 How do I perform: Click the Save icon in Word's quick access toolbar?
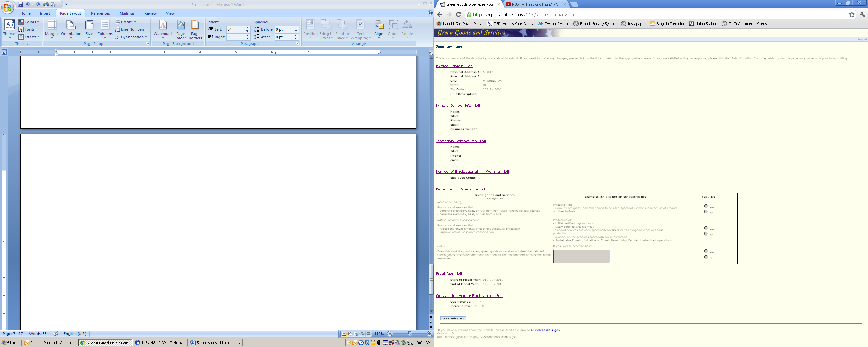[x=20, y=4]
